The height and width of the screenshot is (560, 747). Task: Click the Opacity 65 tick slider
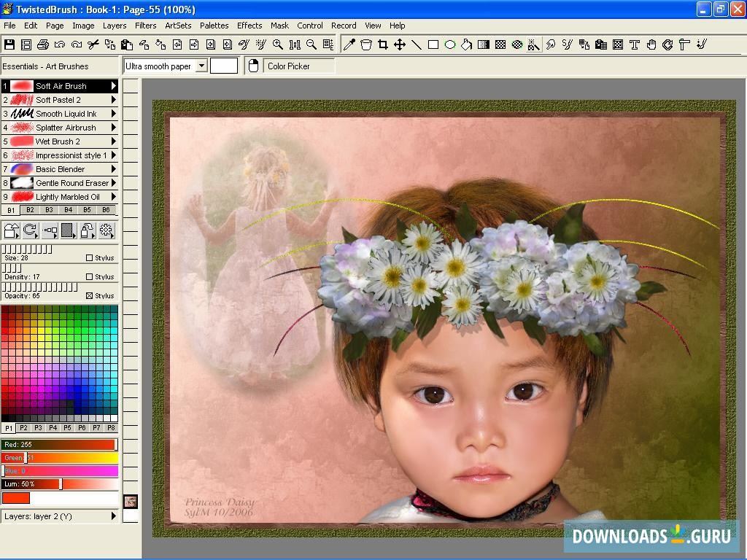coord(40,287)
